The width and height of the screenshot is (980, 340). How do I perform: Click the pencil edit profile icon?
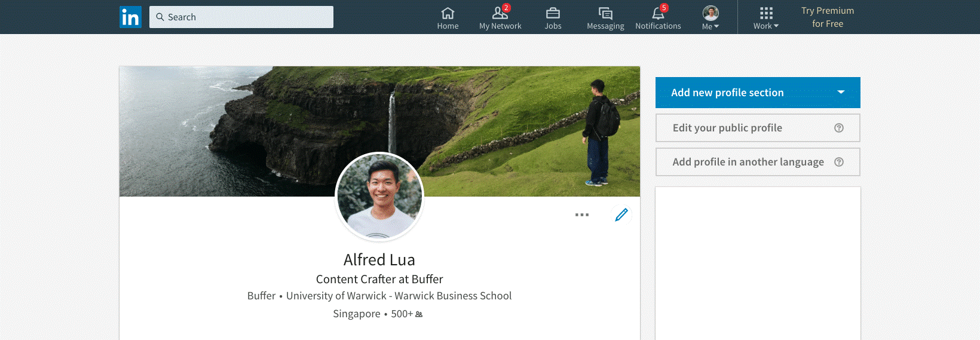(x=621, y=215)
